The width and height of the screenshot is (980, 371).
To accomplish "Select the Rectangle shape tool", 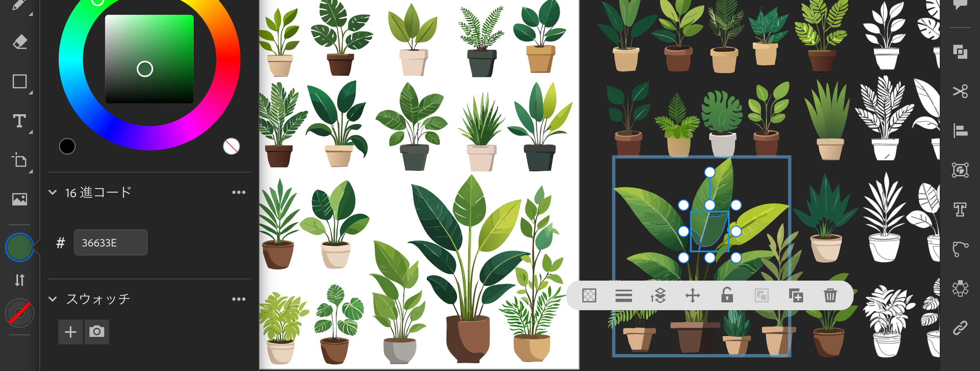I will (x=20, y=81).
